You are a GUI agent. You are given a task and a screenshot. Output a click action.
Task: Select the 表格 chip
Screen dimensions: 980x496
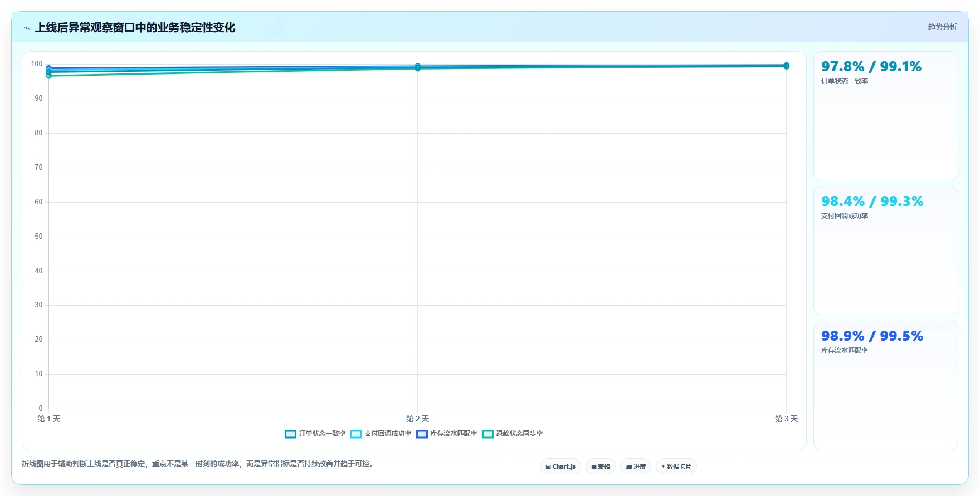tap(601, 466)
